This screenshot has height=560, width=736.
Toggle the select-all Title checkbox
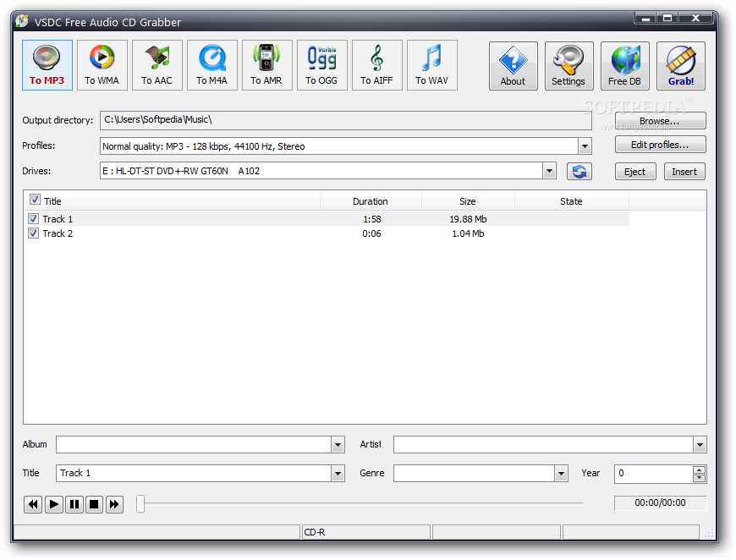[x=35, y=200]
